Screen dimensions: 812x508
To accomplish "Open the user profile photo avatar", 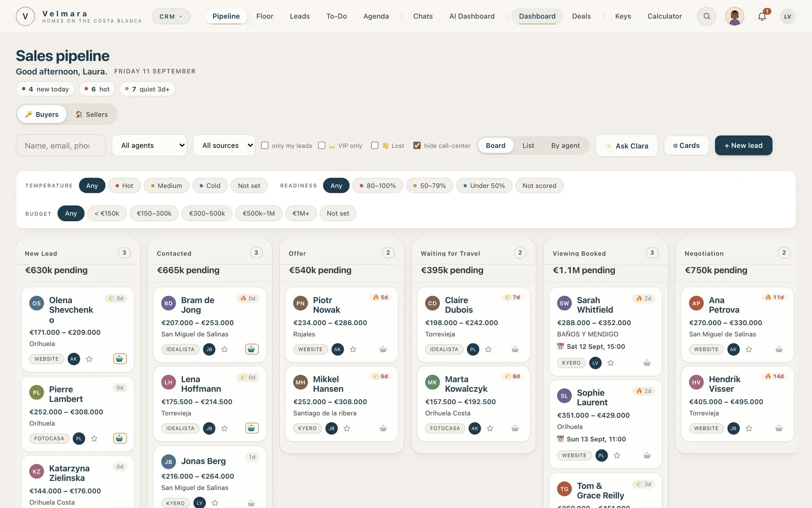I will click(734, 16).
